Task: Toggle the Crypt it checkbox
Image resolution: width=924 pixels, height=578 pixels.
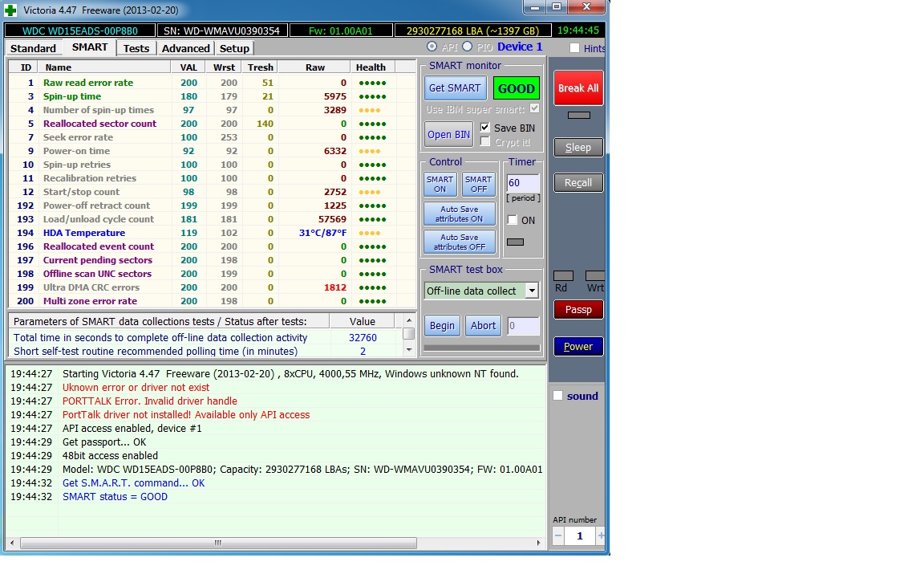Action: 485,141
